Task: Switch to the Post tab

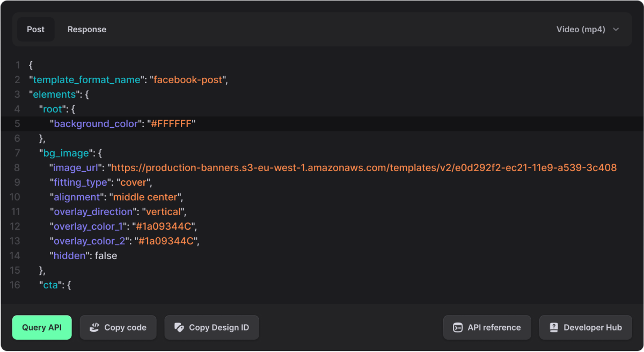Action: [36, 30]
